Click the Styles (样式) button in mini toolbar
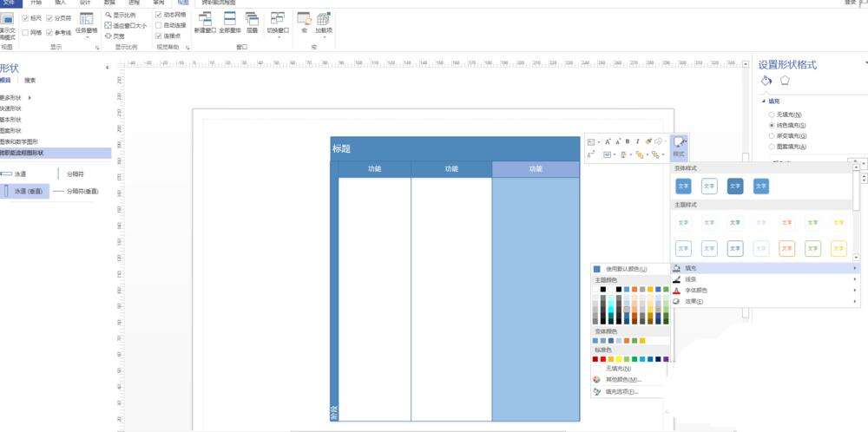Image resolution: width=868 pixels, height=432 pixels. coord(679,147)
